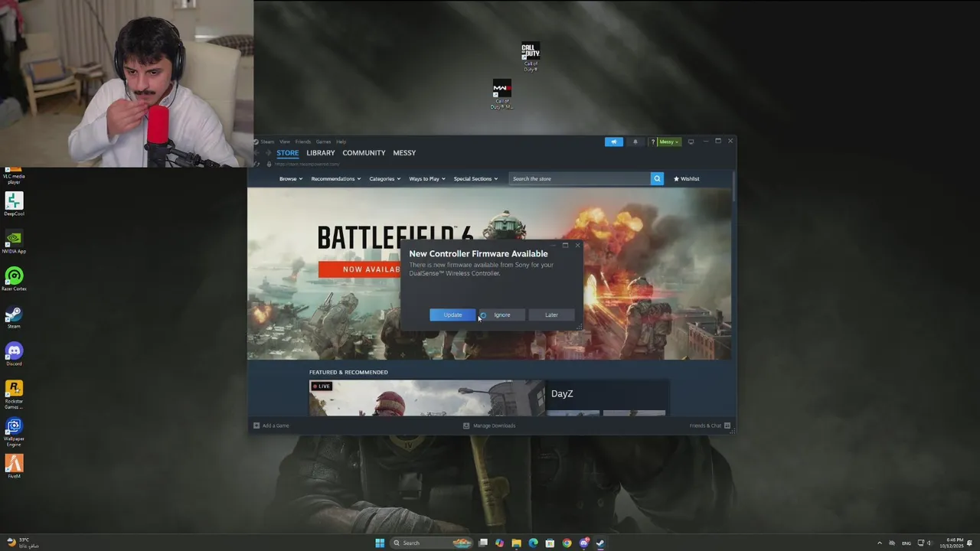Open Discord from the taskbar
Image resolution: width=980 pixels, height=551 pixels.
583,543
